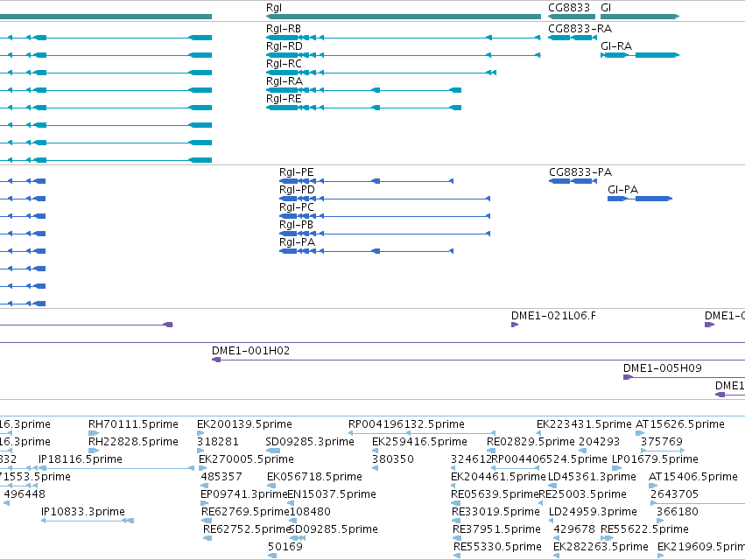Click the EK204461.5prime EST
Viewport: 745px width, 560px height.
453,486
